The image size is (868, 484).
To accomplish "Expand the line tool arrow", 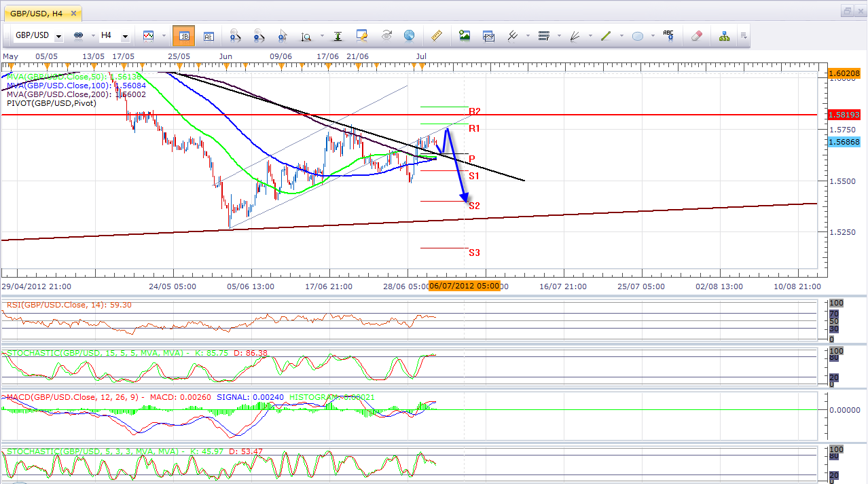I will click(621, 36).
